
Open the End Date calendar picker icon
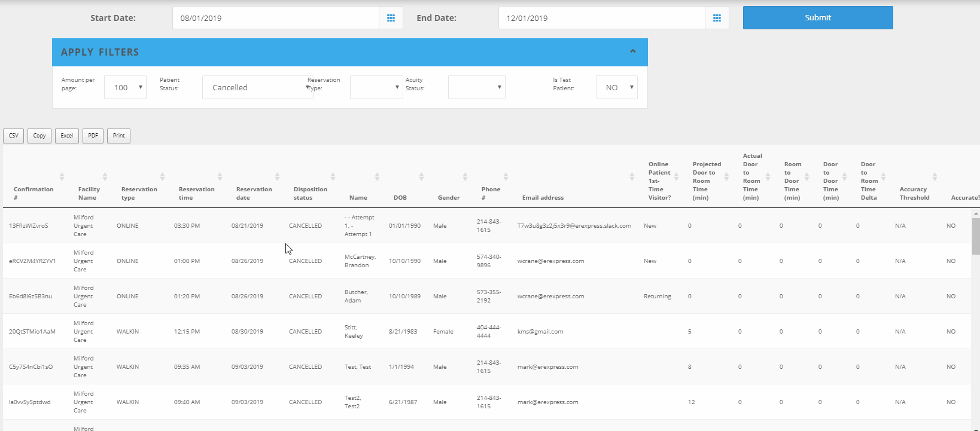click(717, 18)
